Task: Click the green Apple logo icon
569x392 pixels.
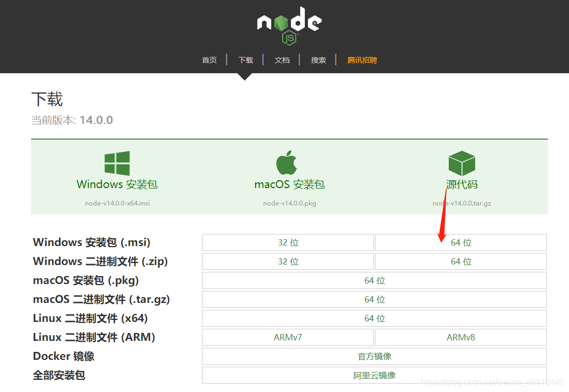Action: (287, 162)
